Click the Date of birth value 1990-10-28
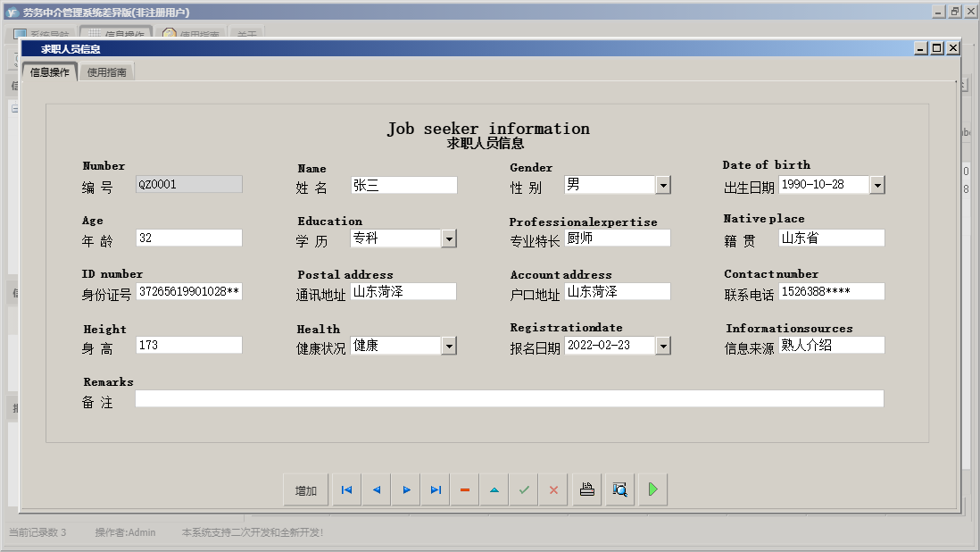The width and height of the screenshot is (980, 552). tap(825, 185)
